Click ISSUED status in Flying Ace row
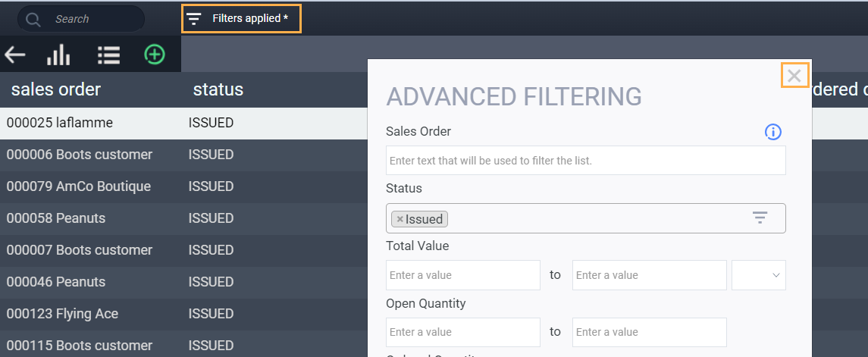This screenshot has width=868, height=357. [x=211, y=314]
